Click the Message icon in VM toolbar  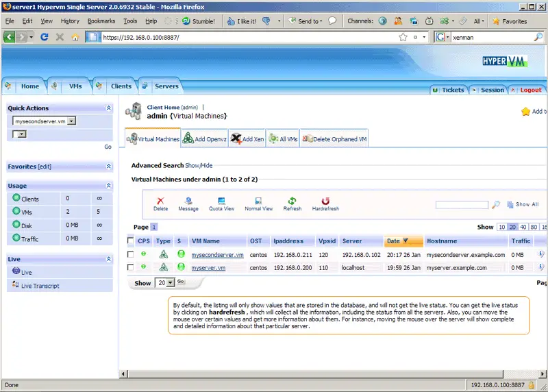click(x=189, y=201)
